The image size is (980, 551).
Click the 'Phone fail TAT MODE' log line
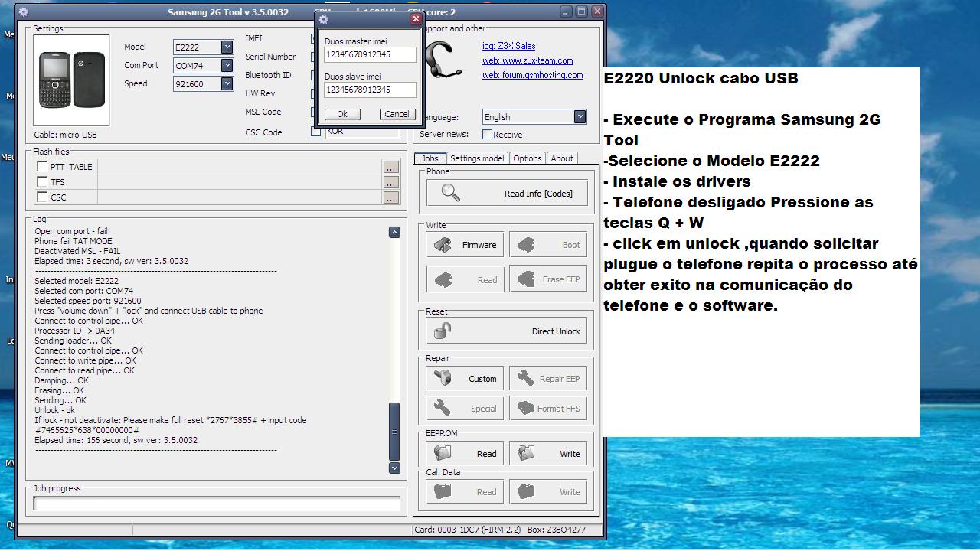click(x=73, y=241)
